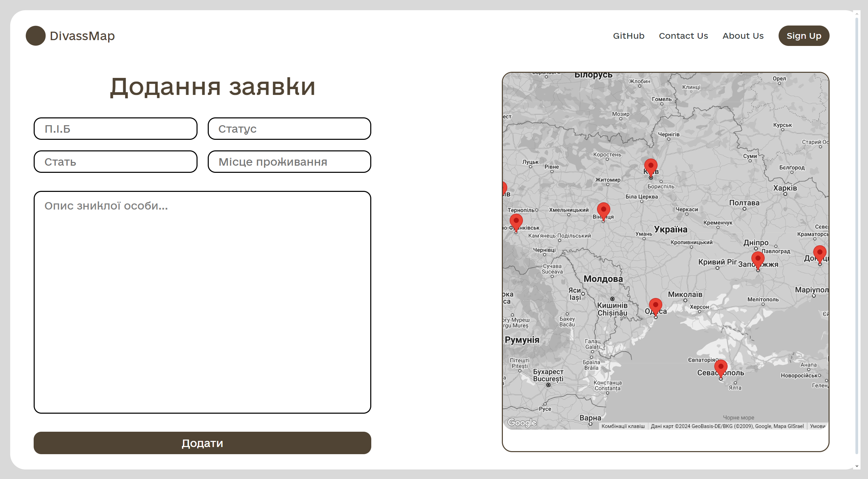This screenshot has width=868, height=479.
Task: Click the DivassMap round logo icon
Action: (x=35, y=36)
